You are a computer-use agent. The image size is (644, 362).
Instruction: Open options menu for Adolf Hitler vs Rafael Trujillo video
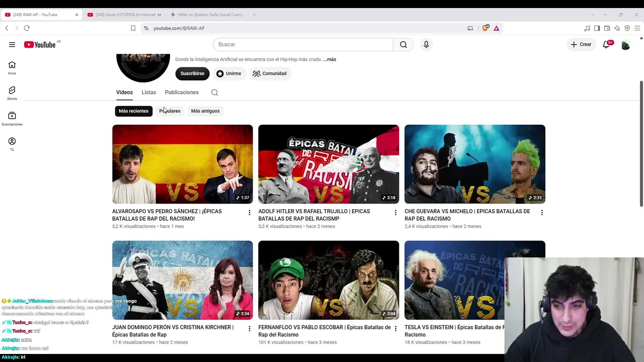(x=395, y=213)
